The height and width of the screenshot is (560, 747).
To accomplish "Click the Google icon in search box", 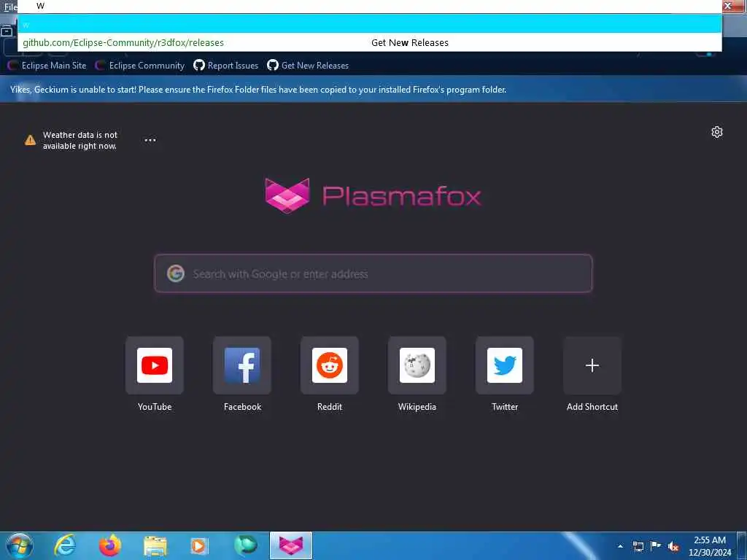I will click(x=176, y=273).
